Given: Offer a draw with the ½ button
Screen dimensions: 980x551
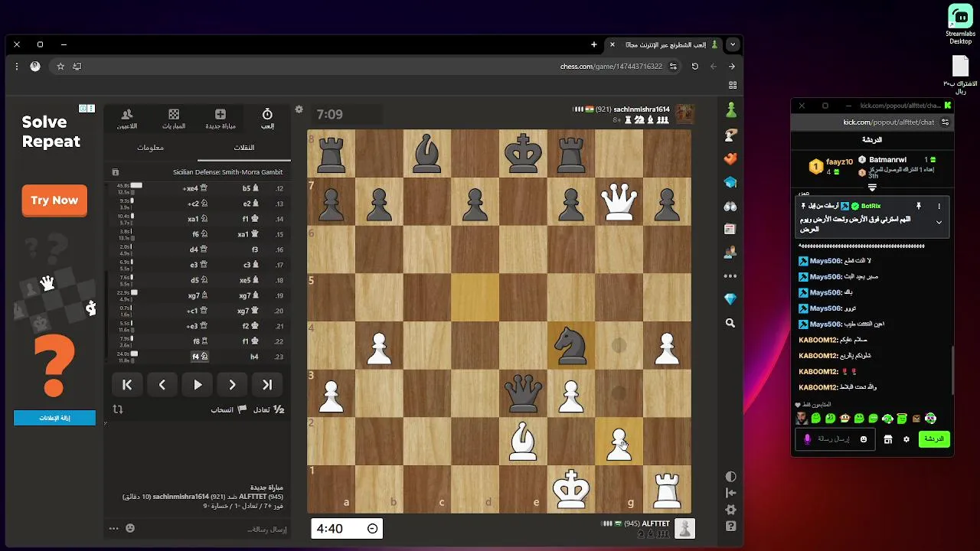Looking at the screenshot, I should [269, 409].
